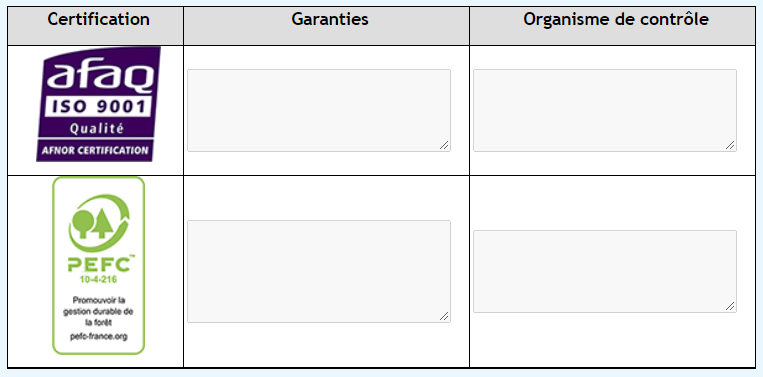The width and height of the screenshot is (763, 377).
Task: Focus the Garanties text area for ISO 9001
Action: 319,110
